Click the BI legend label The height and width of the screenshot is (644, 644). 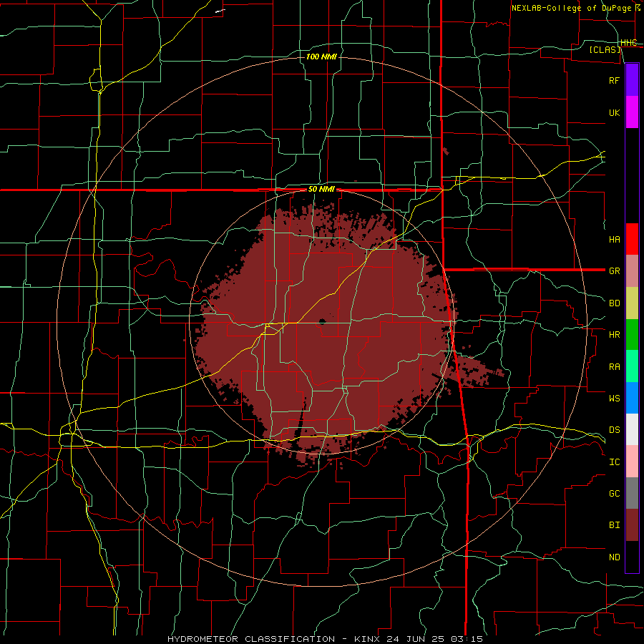click(614, 525)
